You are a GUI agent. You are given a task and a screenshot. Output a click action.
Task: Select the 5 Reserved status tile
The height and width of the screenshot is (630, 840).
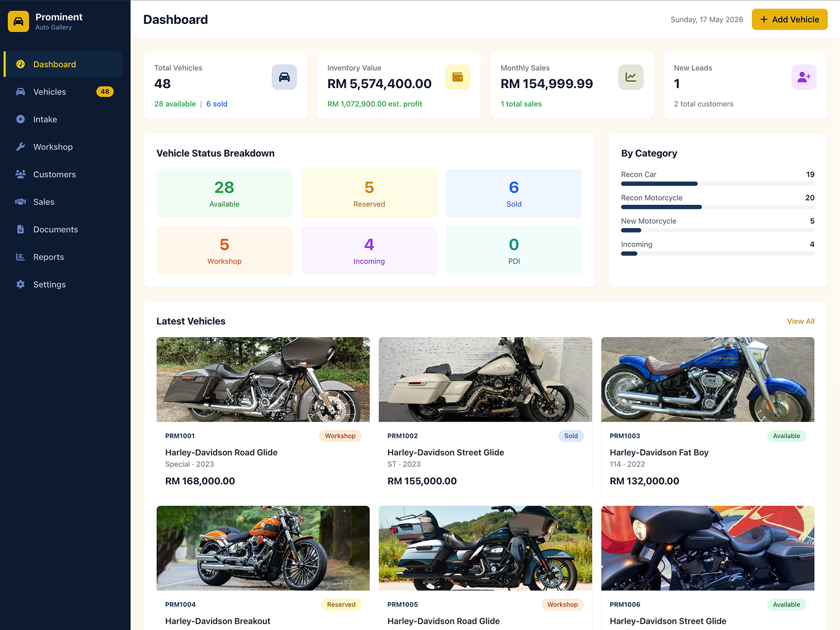click(369, 193)
